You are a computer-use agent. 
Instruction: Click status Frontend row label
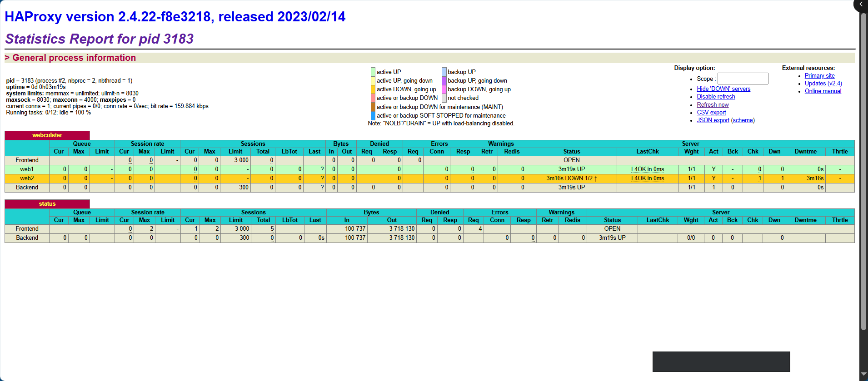click(27, 229)
